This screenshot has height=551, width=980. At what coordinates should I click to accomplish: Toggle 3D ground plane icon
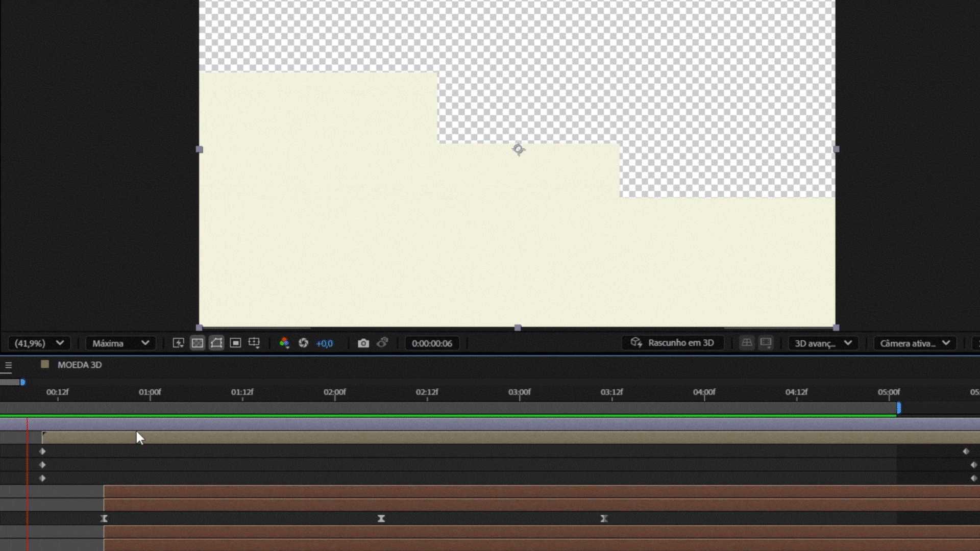(747, 343)
